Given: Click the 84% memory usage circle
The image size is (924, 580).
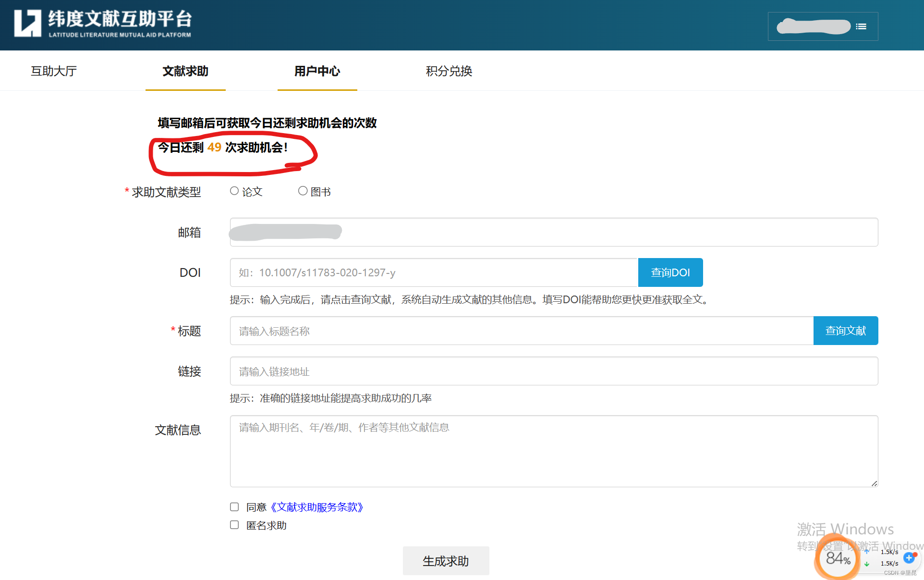Looking at the screenshot, I should click(x=838, y=558).
